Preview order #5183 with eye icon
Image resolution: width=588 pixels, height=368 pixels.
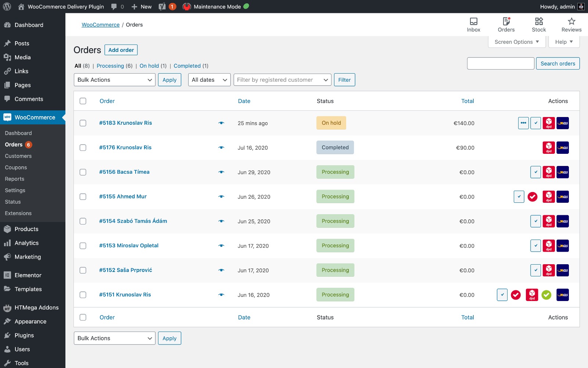click(x=221, y=123)
